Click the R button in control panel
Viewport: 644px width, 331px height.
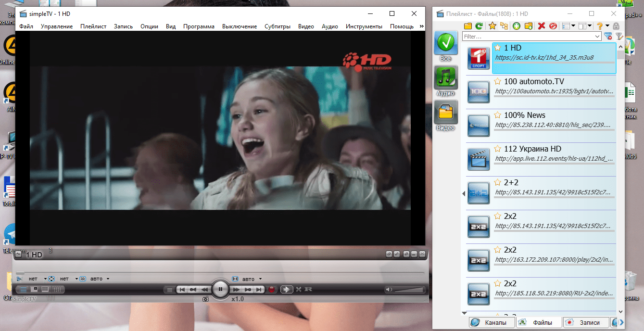point(308,290)
